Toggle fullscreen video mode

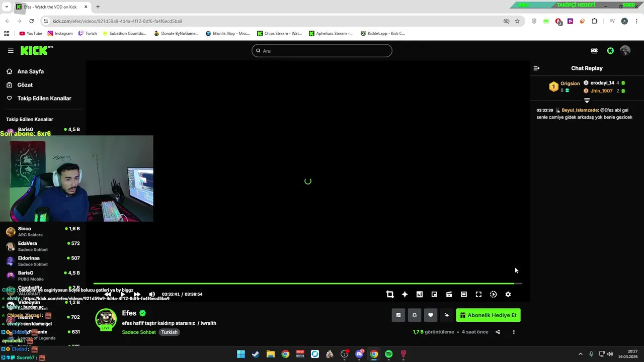478,295
